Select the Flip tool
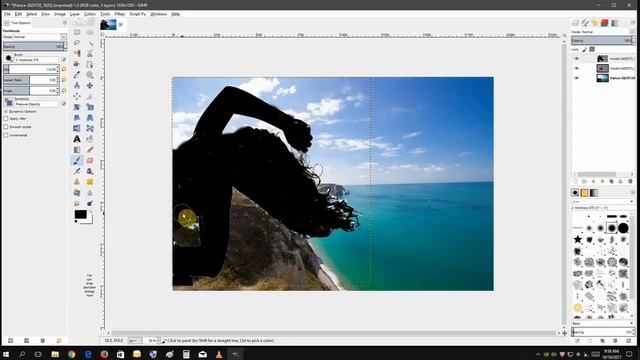This screenshot has width=640, height=360. (x=77, y=128)
